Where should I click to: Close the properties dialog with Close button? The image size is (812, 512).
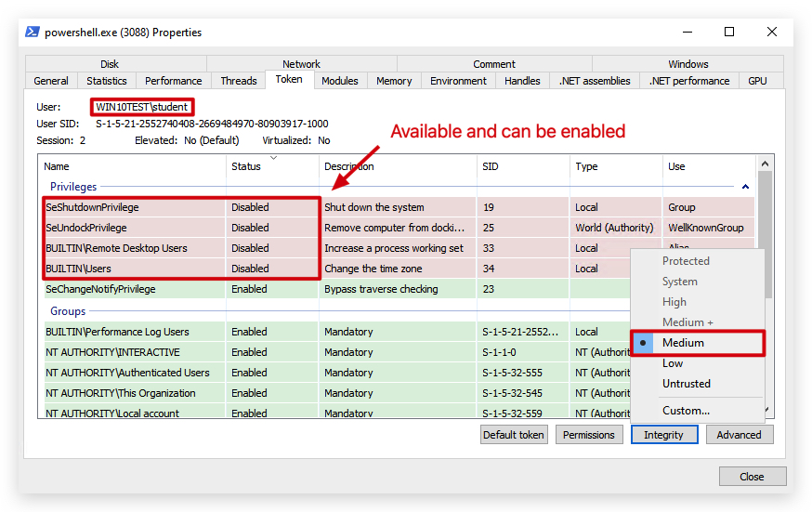pyautogui.click(x=752, y=477)
